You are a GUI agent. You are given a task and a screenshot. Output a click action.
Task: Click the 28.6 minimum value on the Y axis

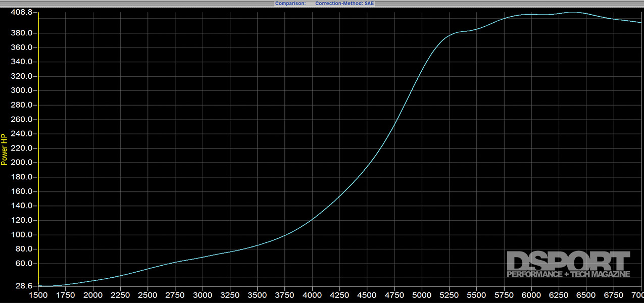[x=23, y=285]
